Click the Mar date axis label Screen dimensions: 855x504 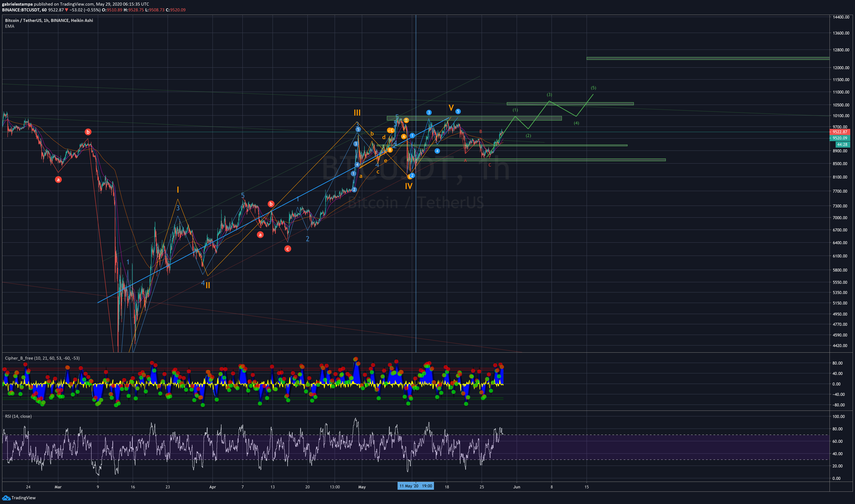point(58,487)
